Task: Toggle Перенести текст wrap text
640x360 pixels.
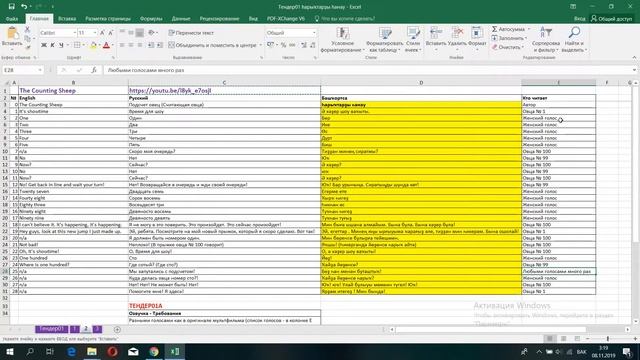Action: pyautogui.click(x=191, y=33)
